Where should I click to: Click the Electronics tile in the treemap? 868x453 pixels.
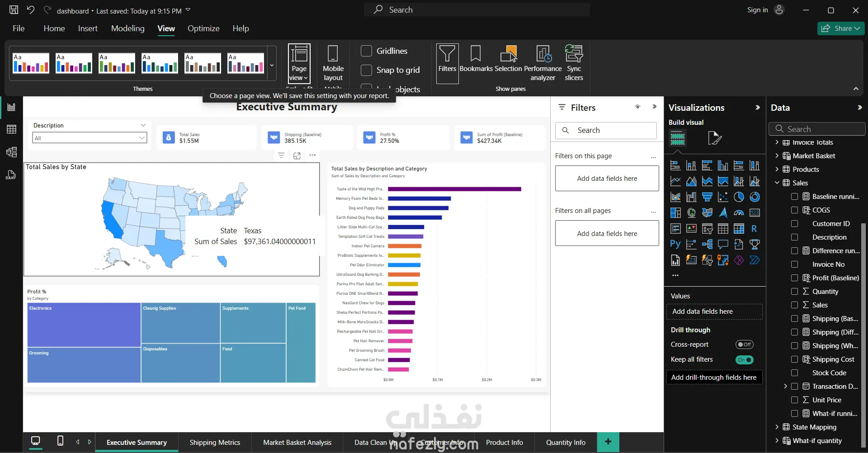[x=84, y=325]
